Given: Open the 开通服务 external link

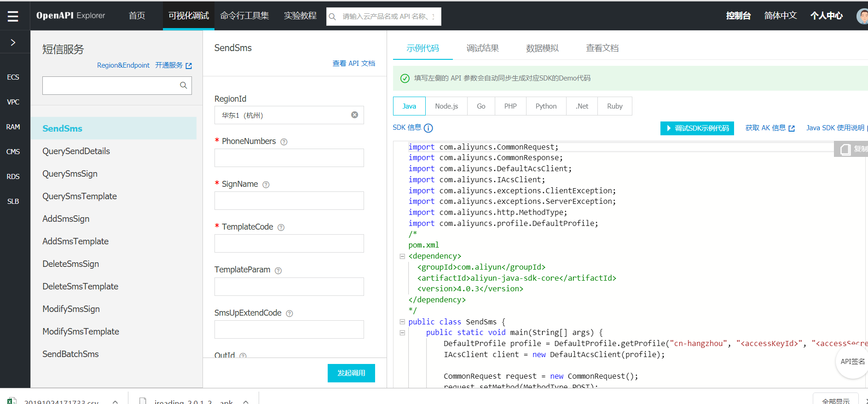Looking at the screenshot, I should pyautogui.click(x=174, y=65).
